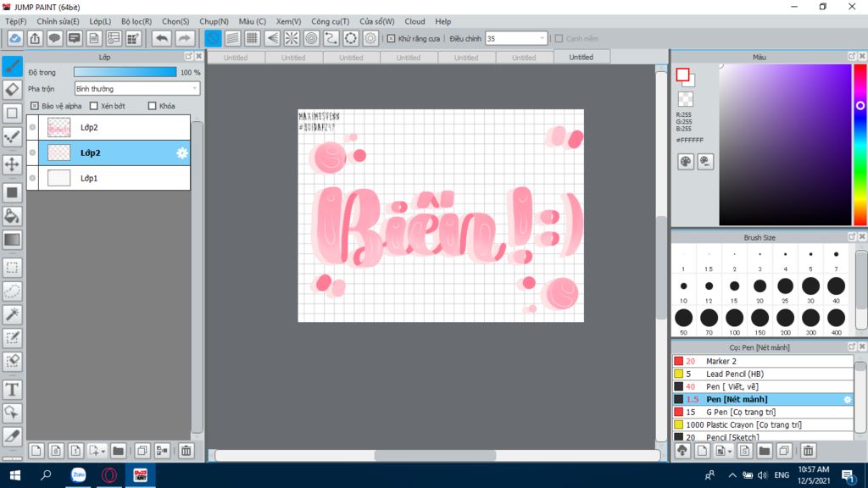
Task: Click the cloud save icon in toolbar
Action: (15, 38)
